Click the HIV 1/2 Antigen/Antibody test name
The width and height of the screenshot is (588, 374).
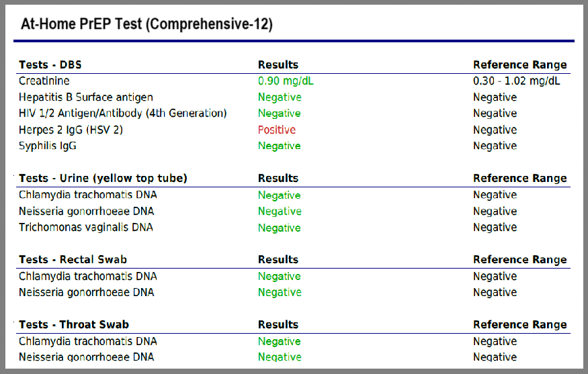[x=123, y=113]
